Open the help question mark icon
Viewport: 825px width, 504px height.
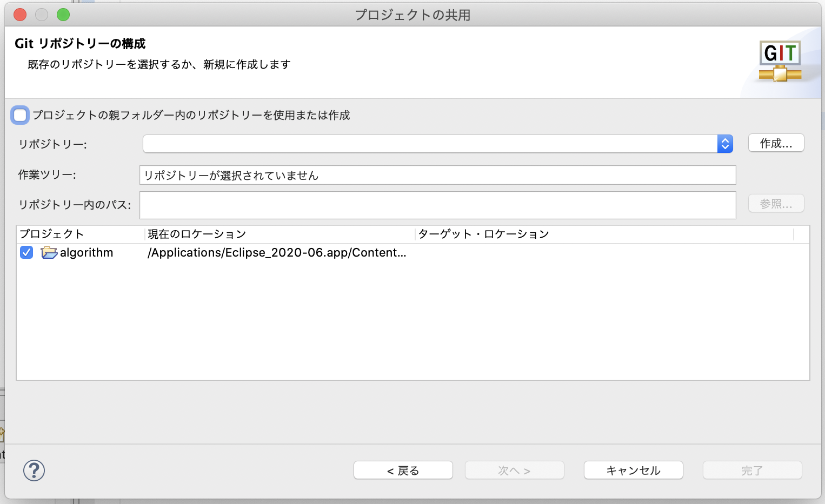[x=34, y=470]
